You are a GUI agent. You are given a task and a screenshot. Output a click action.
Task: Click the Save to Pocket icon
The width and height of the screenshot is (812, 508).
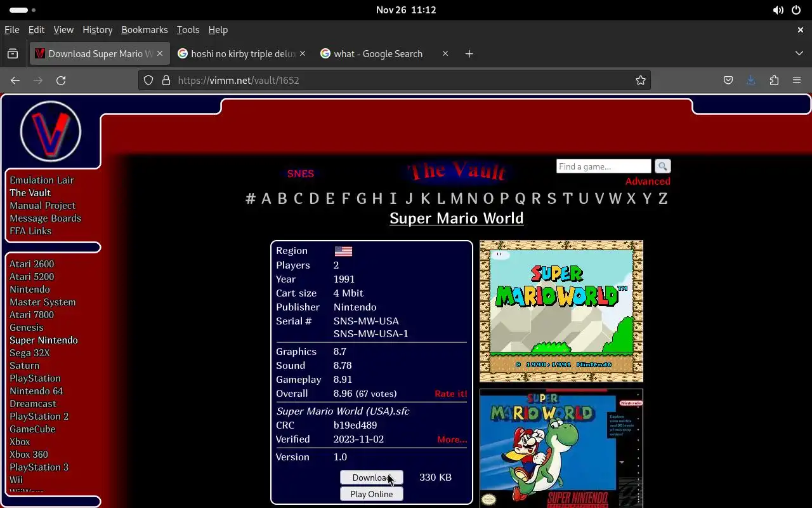click(x=728, y=80)
